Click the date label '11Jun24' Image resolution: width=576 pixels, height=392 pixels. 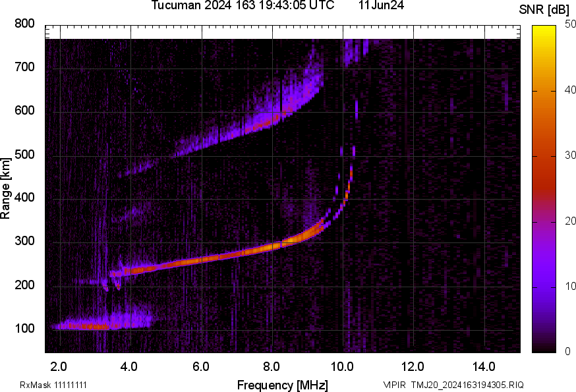[x=382, y=5]
